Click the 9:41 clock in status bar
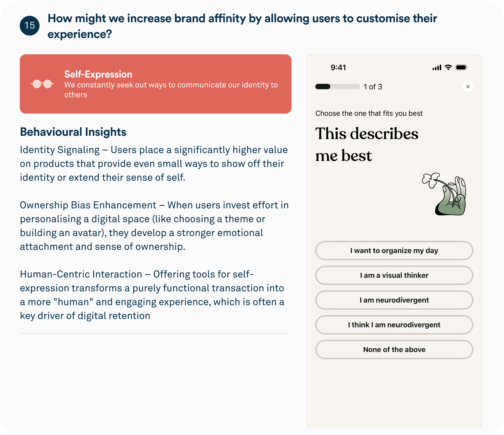Image resolution: width=504 pixels, height=435 pixels. tap(338, 67)
